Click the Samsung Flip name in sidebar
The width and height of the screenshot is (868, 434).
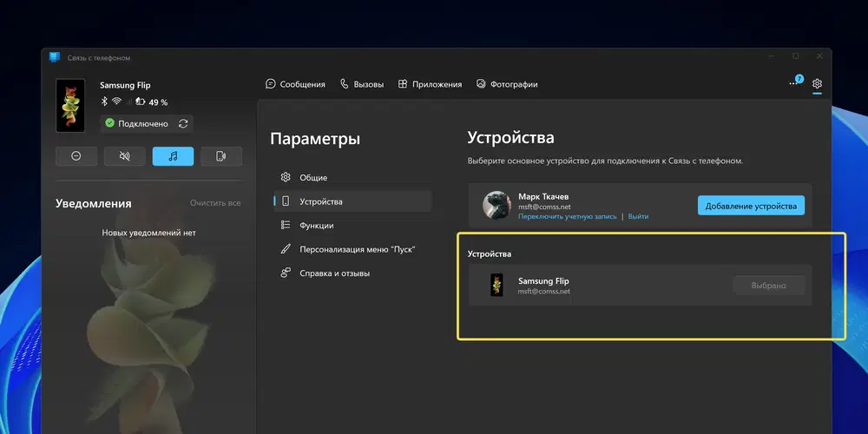tap(125, 85)
